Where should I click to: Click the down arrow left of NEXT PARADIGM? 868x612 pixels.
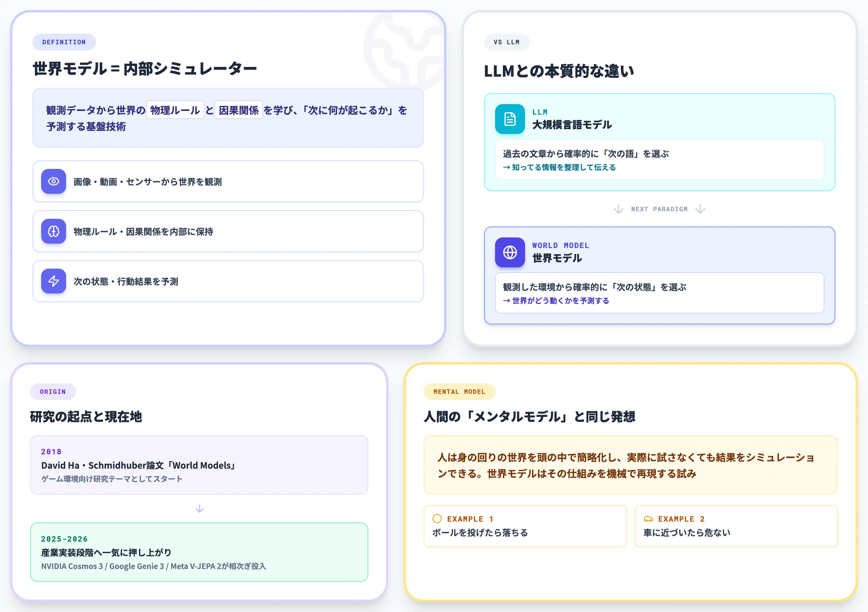point(619,209)
